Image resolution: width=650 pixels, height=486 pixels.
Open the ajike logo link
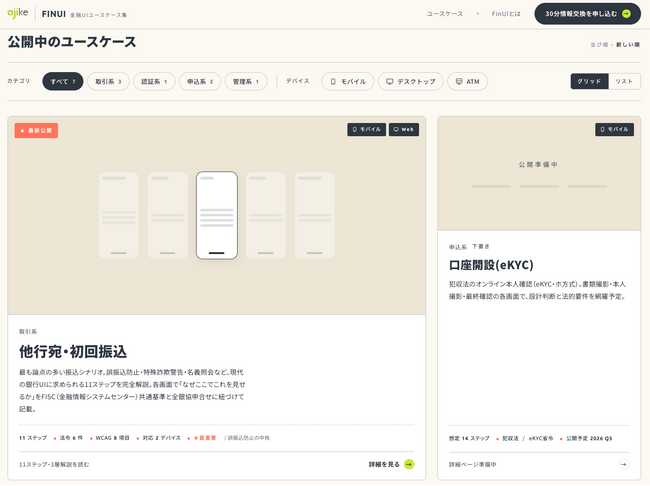coord(18,13)
